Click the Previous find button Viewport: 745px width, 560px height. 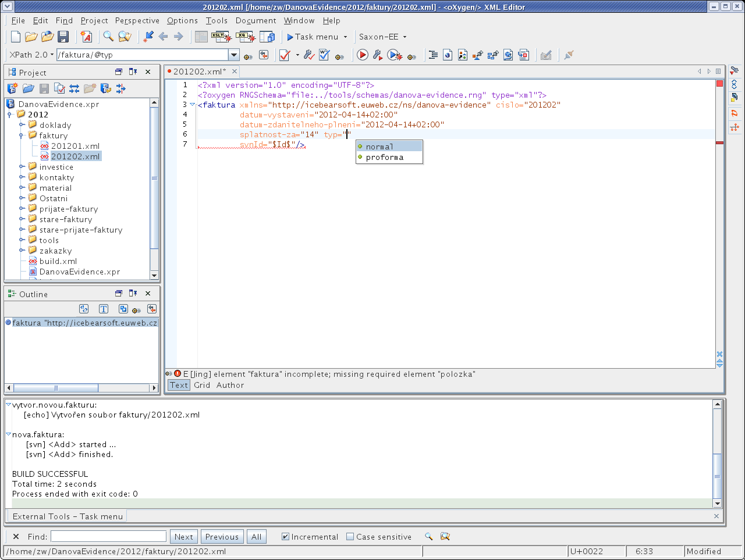coord(222,537)
